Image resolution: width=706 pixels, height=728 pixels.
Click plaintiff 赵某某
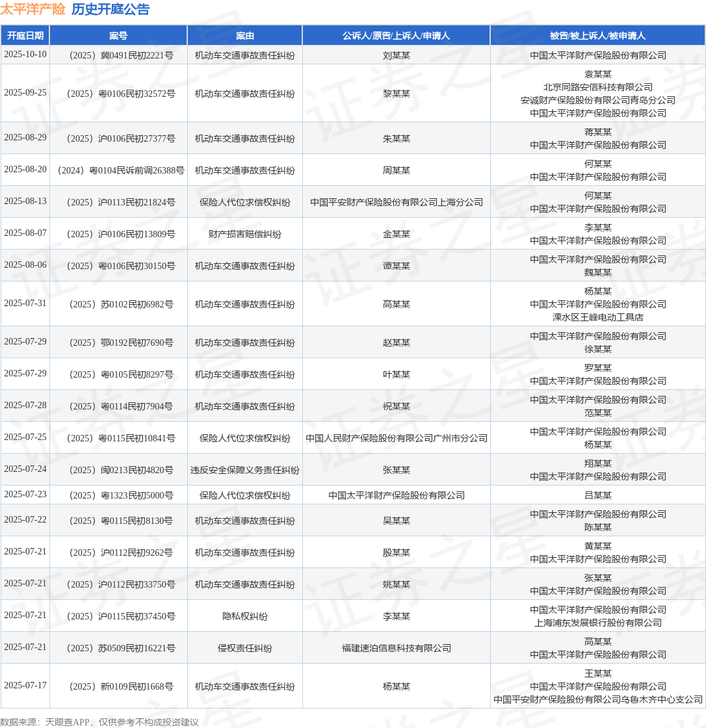396,343
